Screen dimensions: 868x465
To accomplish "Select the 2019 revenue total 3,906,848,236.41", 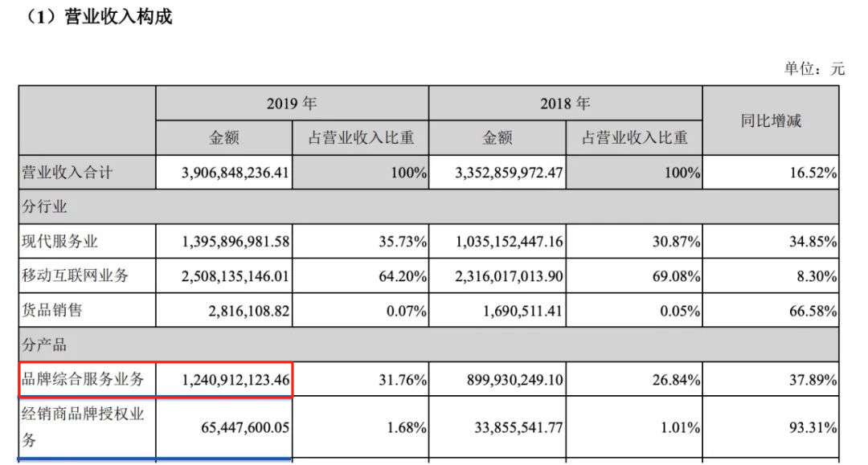I will [235, 173].
